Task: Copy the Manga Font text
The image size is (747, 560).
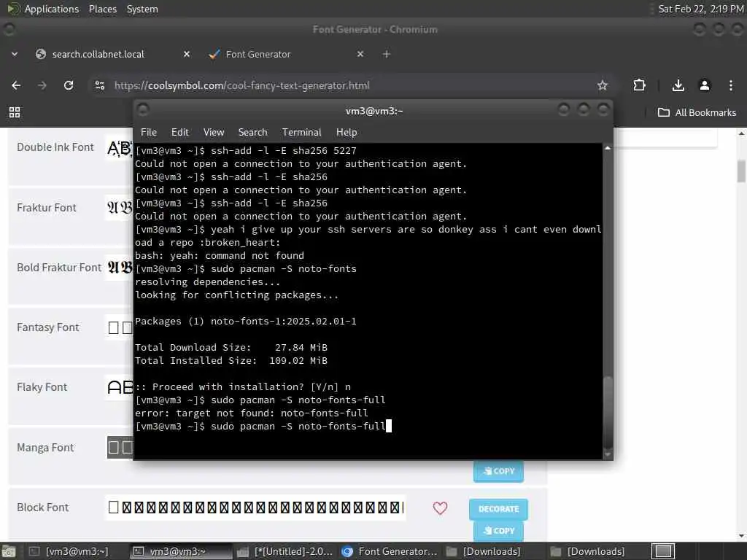Action: click(498, 471)
